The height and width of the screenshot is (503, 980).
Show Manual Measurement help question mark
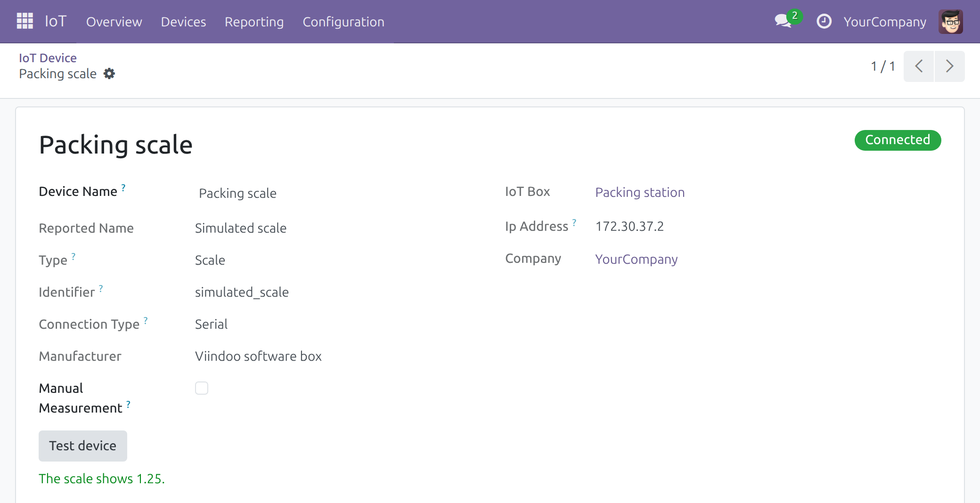(128, 404)
